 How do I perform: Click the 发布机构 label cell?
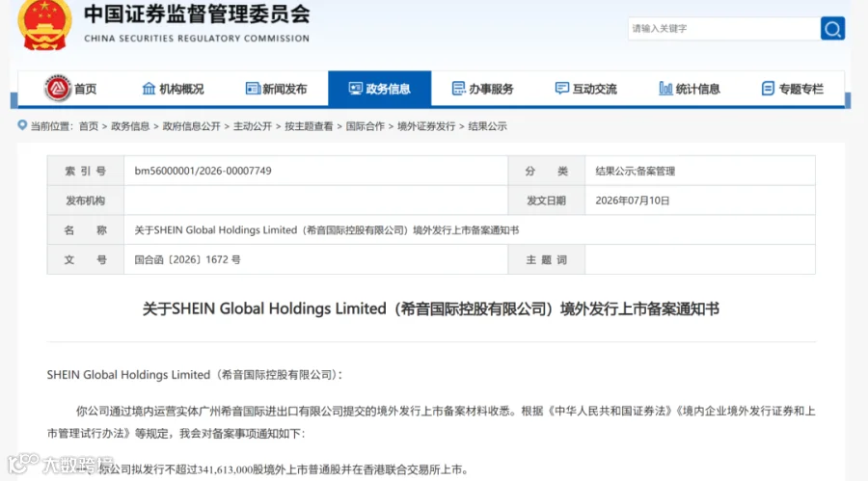(85, 200)
